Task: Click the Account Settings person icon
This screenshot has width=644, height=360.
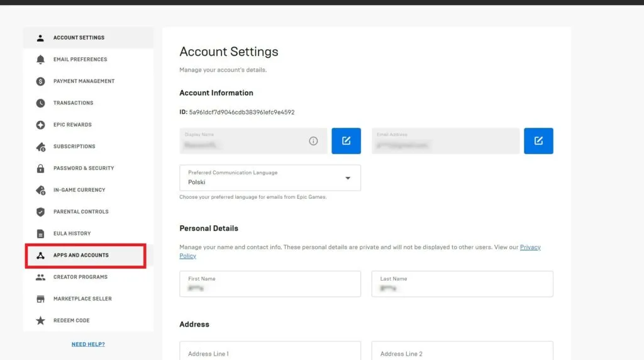Action: 40,38
